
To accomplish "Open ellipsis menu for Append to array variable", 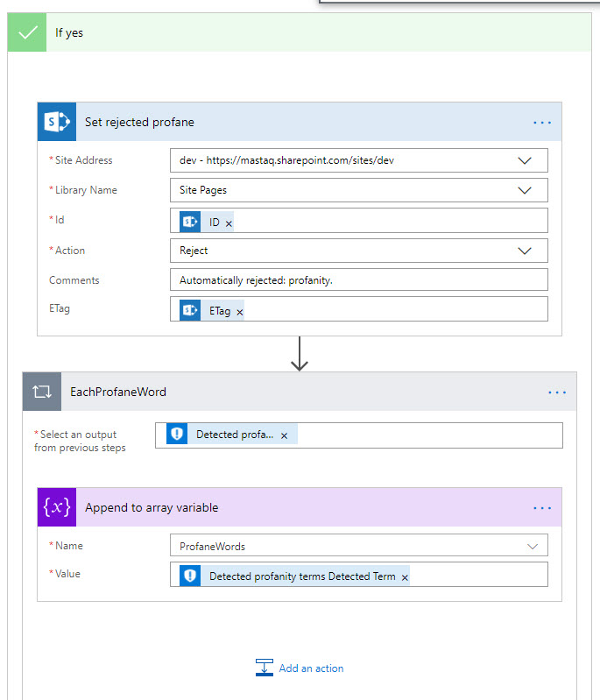I will pos(542,508).
